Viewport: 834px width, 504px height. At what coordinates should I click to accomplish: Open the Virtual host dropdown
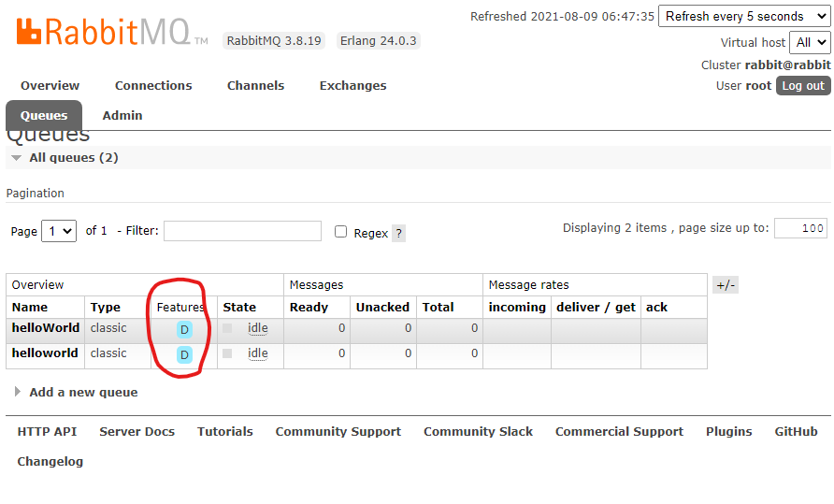point(810,42)
